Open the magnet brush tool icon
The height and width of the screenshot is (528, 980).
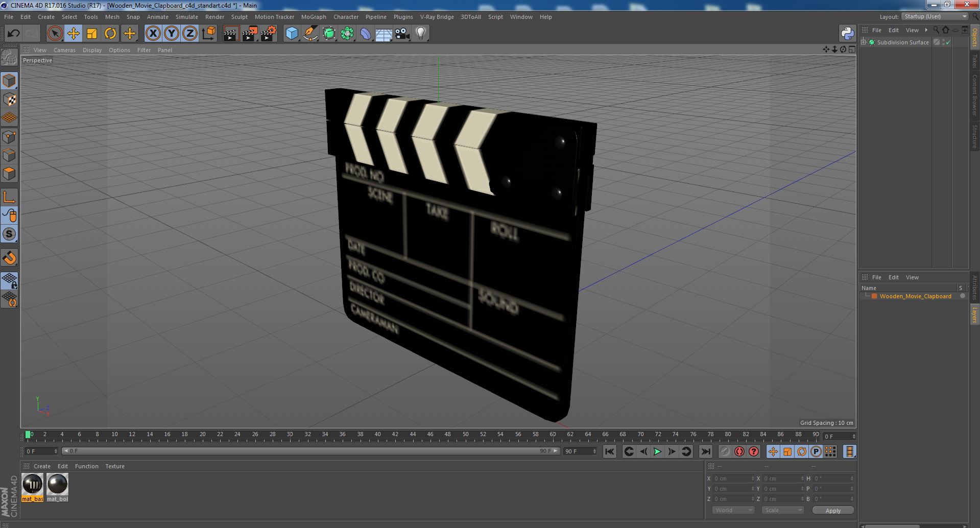(9, 258)
